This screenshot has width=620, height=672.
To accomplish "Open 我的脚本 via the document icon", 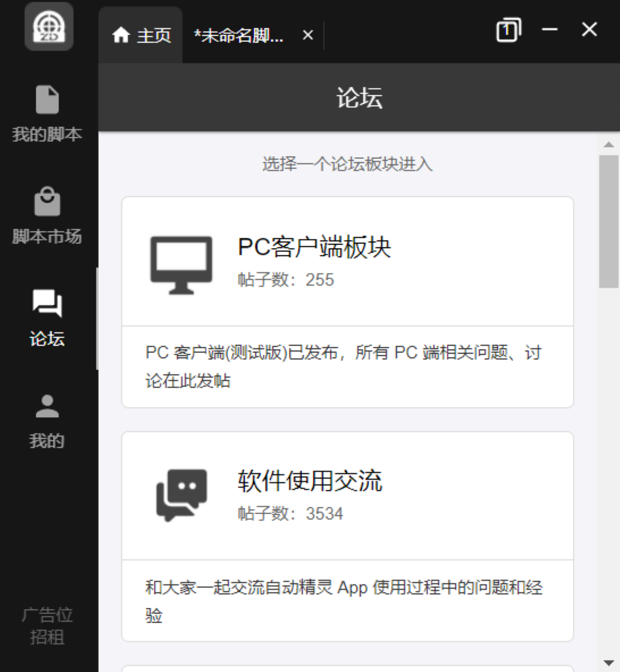I will pyautogui.click(x=49, y=99).
